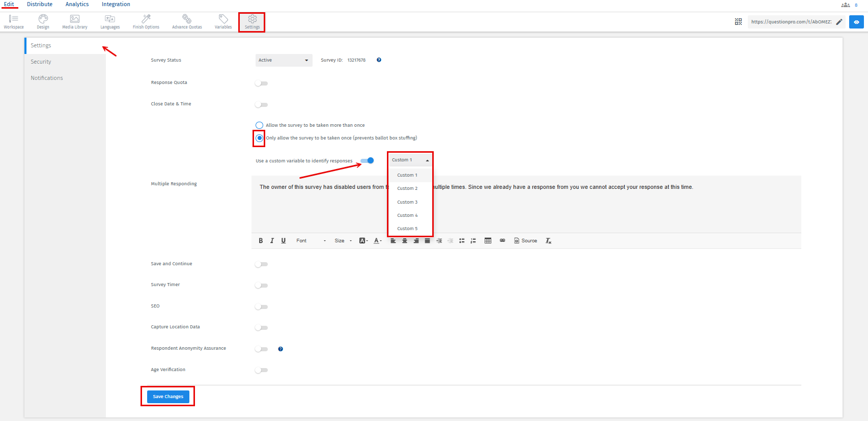Insert link in editor
The width and height of the screenshot is (868, 421).
(502, 240)
